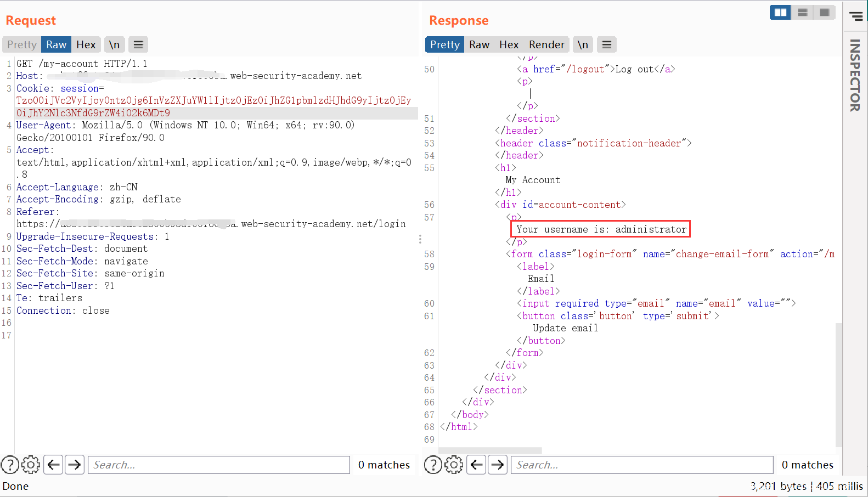
Task: Switch to top-bottom split layout view
Action: click(x=802, y=13)
